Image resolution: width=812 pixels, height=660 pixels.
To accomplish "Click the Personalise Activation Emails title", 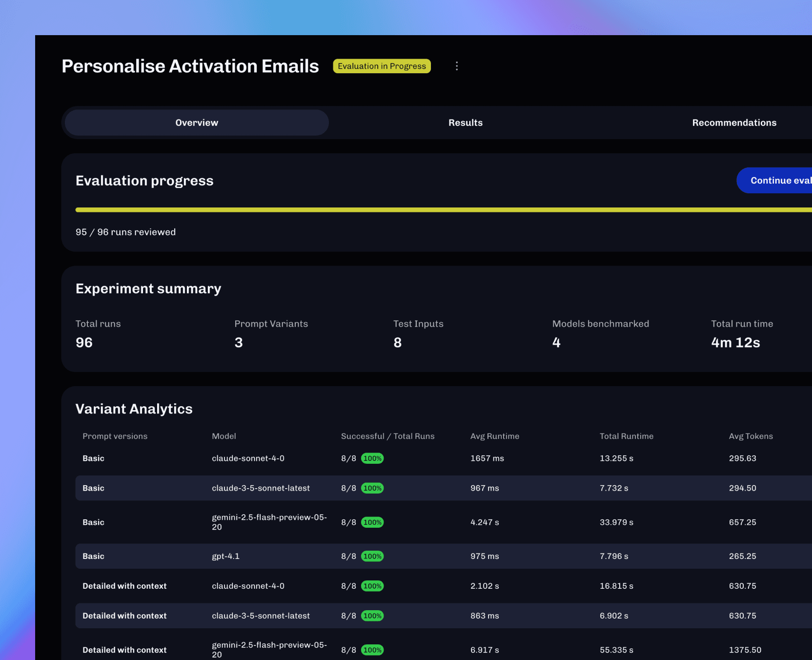I will click(x=190, y=66).
